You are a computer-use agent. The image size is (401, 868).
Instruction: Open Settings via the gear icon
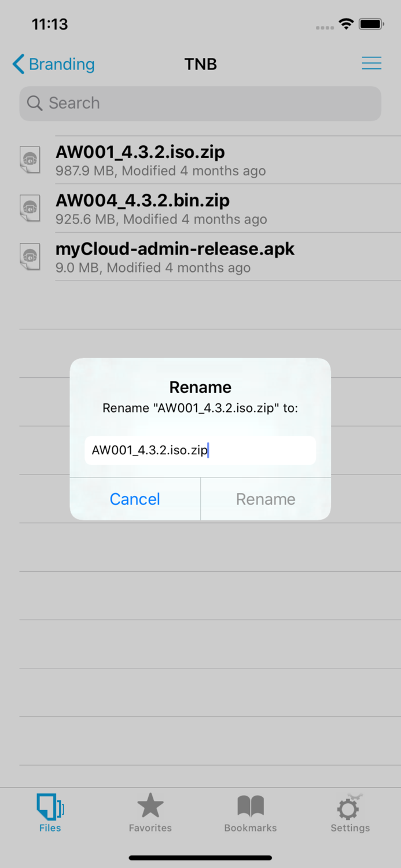click(x=349, y=804)
